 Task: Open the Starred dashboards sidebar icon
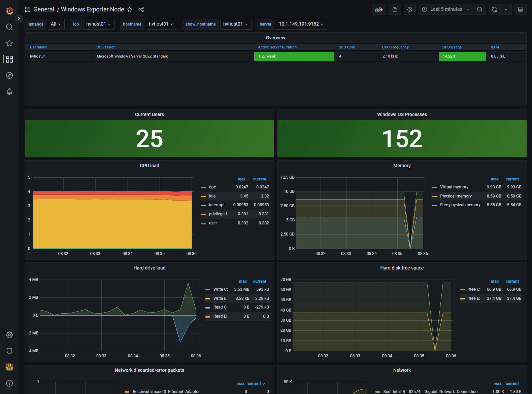(9, 43)
